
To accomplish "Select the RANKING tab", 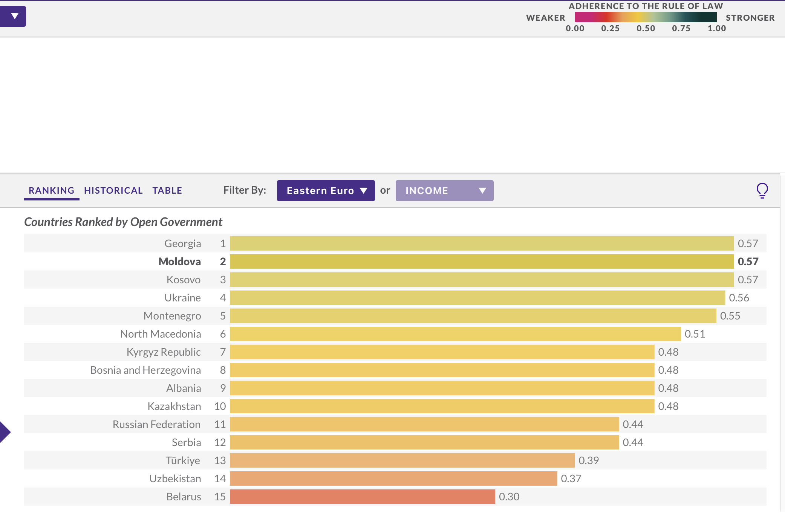I will coord(52,191).
